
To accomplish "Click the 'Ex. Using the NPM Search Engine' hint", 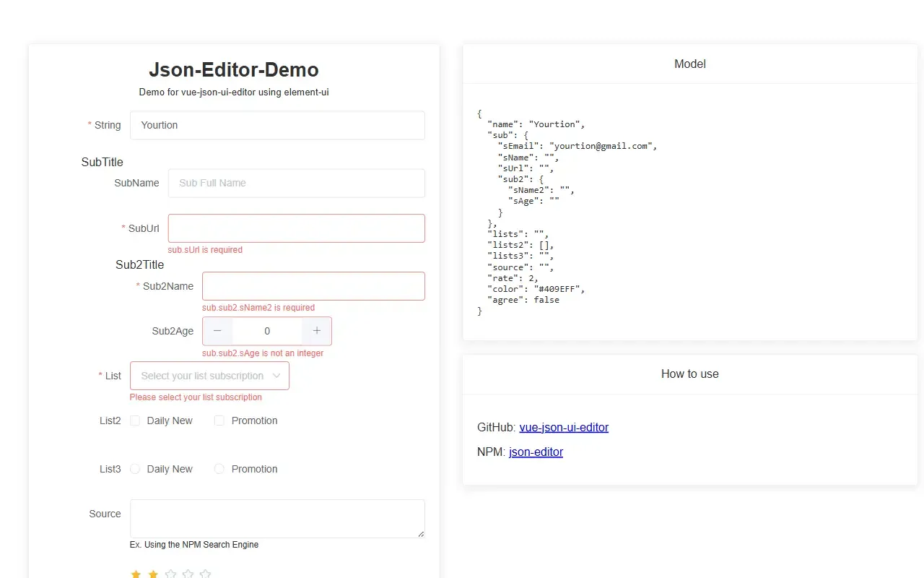I will tap(194, 545).
